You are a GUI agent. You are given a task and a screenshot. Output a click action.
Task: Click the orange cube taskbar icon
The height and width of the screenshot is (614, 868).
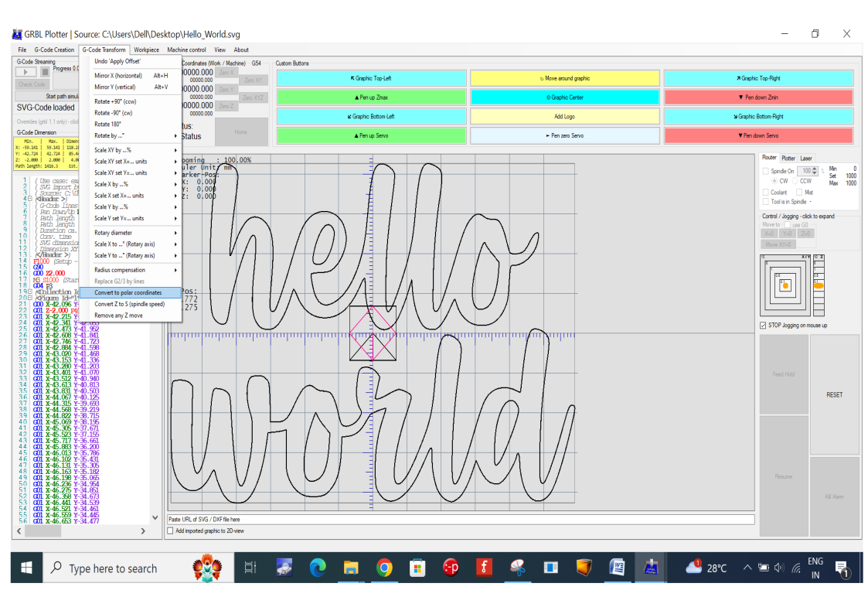pyautogui.click(x=584, y=568)
